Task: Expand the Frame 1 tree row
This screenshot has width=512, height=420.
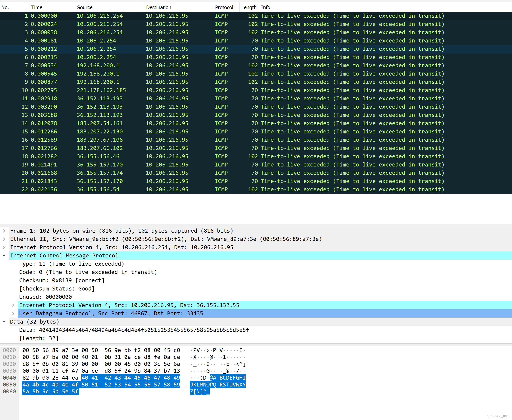Action: [4, 231]
